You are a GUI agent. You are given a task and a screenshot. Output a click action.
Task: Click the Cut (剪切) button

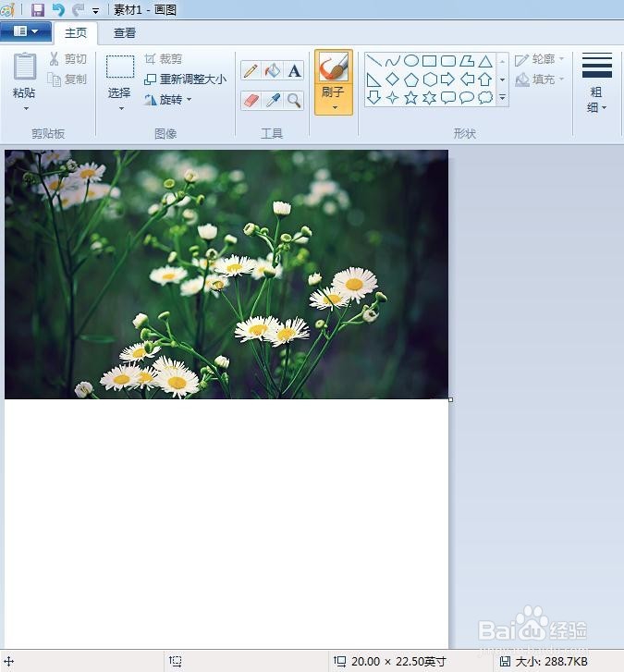click(68, 59)
